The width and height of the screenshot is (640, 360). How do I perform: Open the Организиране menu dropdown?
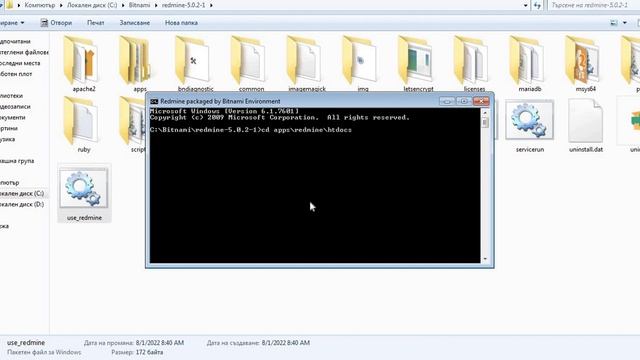pyautogui.click(x=12, y=23)
